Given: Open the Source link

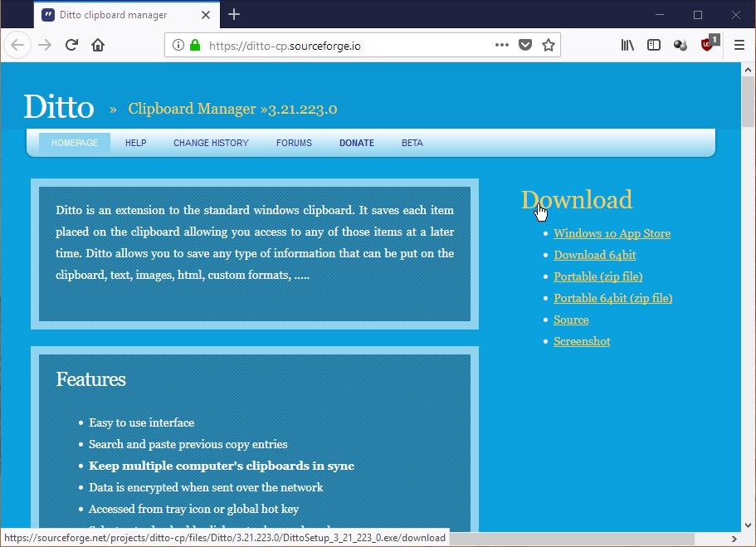Looking at the screenshot, I should point(571,320).
